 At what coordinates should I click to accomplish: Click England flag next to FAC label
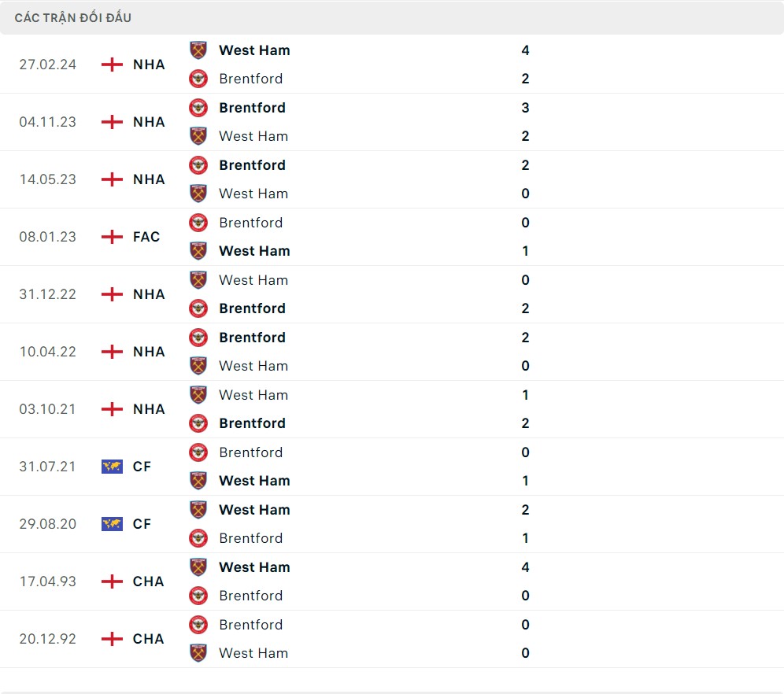(x=113, y=237)
